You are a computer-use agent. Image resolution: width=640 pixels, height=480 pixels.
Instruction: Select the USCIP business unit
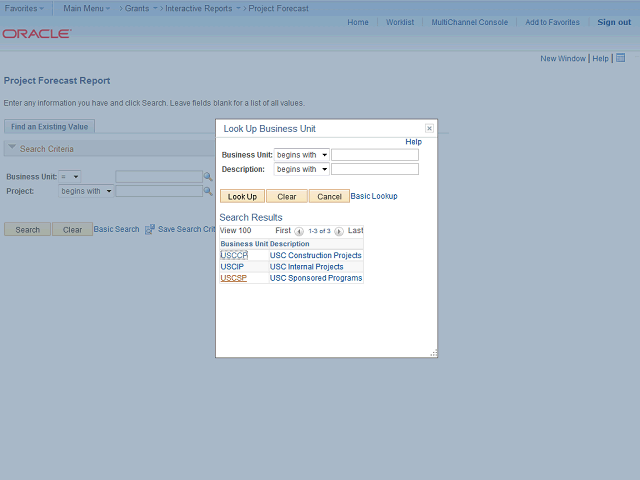click(232, 267)
